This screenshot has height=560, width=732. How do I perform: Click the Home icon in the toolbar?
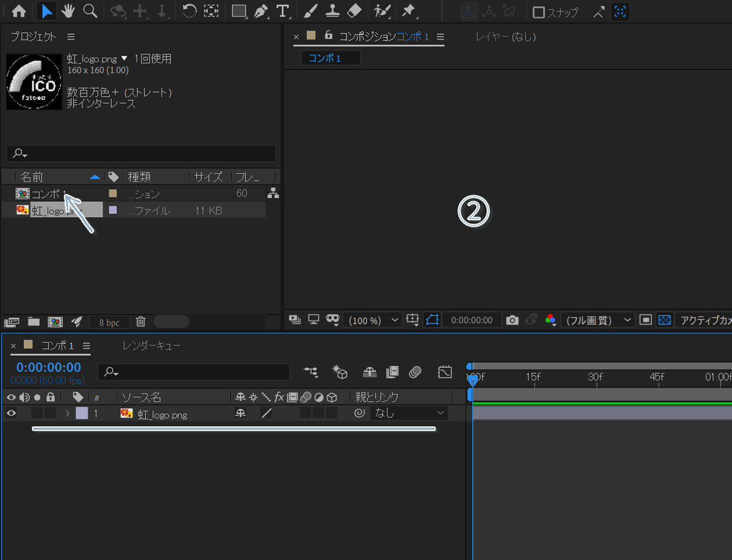click(x=19, y=11)
